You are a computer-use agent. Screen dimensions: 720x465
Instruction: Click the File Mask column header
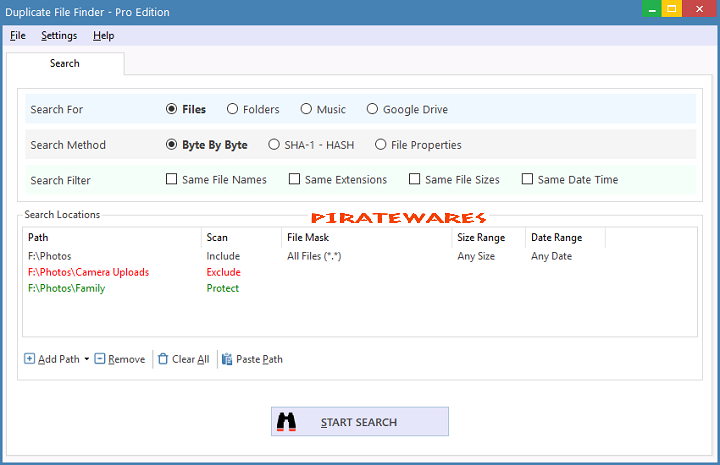tap(366, 237)
